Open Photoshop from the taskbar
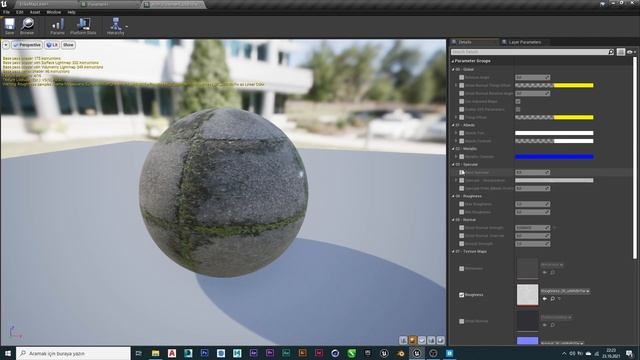The image size is (640, 360). click(x=204, y=353)
